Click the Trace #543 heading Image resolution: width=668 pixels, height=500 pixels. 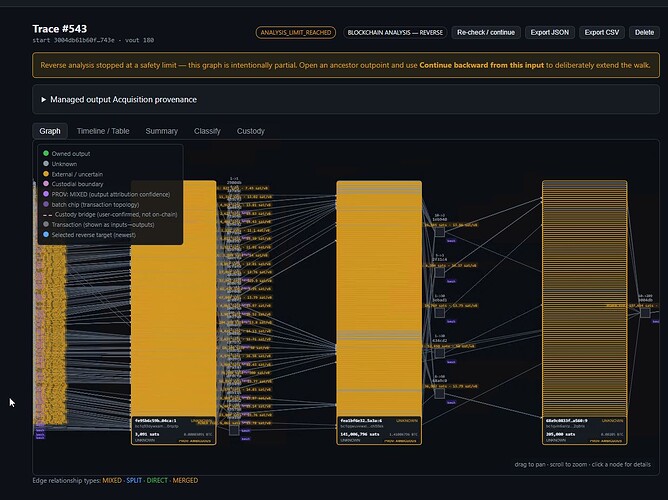60,29
